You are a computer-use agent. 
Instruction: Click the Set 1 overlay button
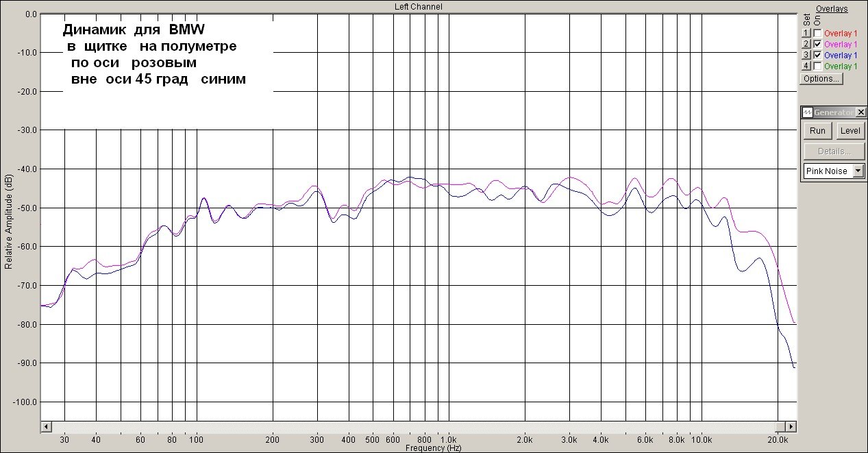806,34
